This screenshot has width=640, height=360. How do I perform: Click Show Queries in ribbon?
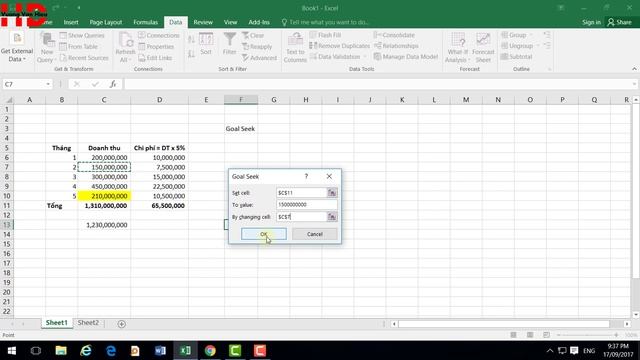[82, 36]
